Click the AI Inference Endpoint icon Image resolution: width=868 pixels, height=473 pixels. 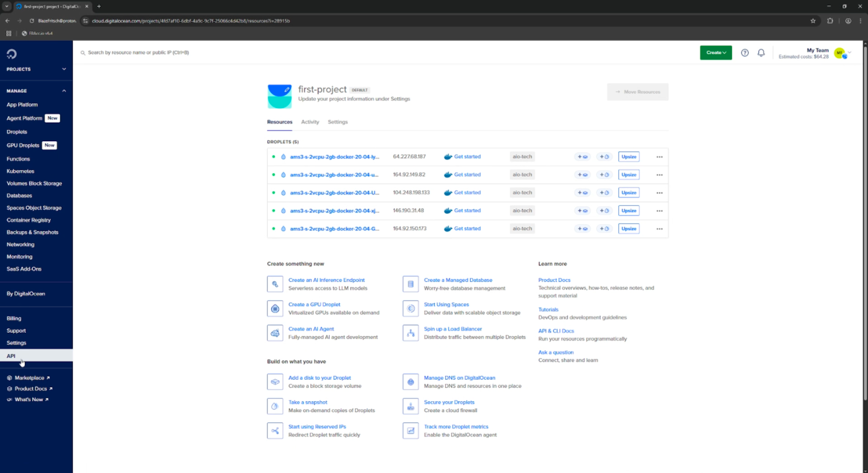coord(275,284)
